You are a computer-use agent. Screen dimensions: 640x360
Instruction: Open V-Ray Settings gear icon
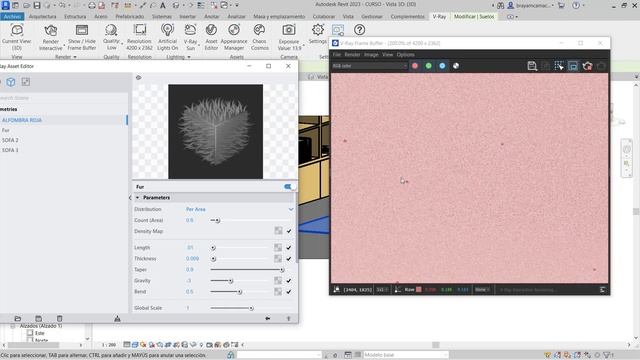click(x=318, y=30)
